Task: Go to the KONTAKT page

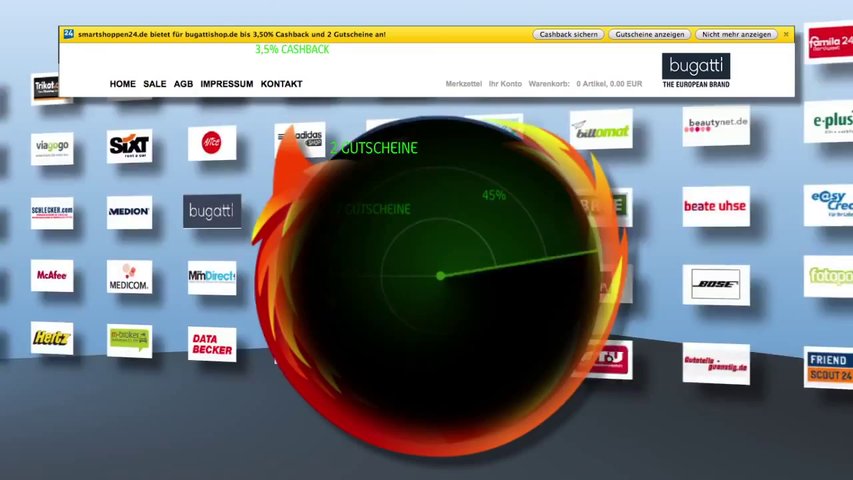Action: [281, 85]
